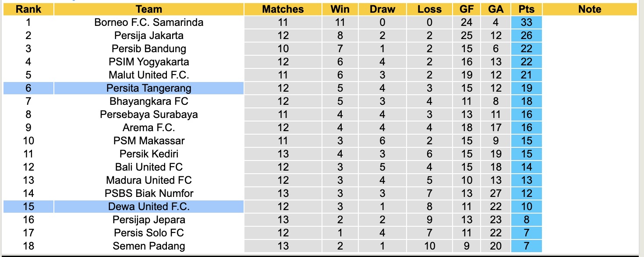This screenshot has height=257, width=644.
Task: Click the Rank column header
Action: coord(28,9)
